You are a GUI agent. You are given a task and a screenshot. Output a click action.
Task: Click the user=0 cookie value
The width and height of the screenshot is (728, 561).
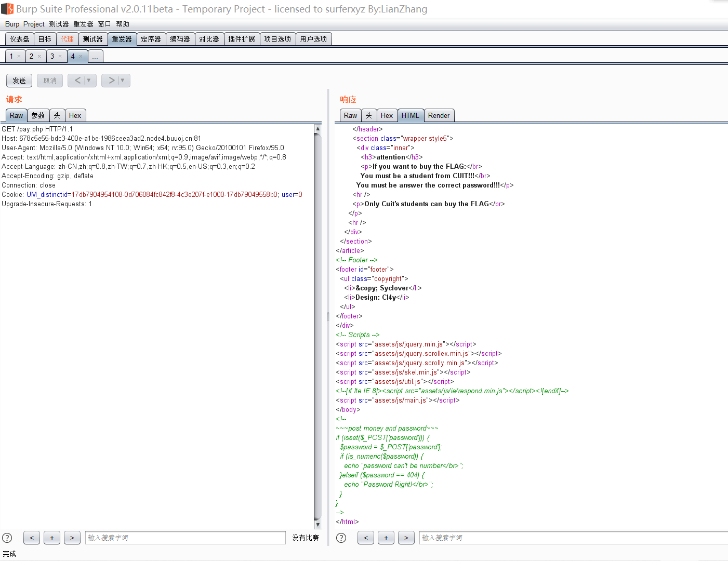[x=292, y=194]
